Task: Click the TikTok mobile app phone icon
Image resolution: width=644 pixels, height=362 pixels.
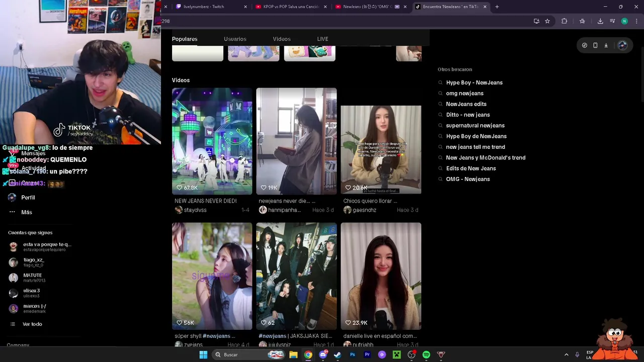Action: click(x=595, y=45)
